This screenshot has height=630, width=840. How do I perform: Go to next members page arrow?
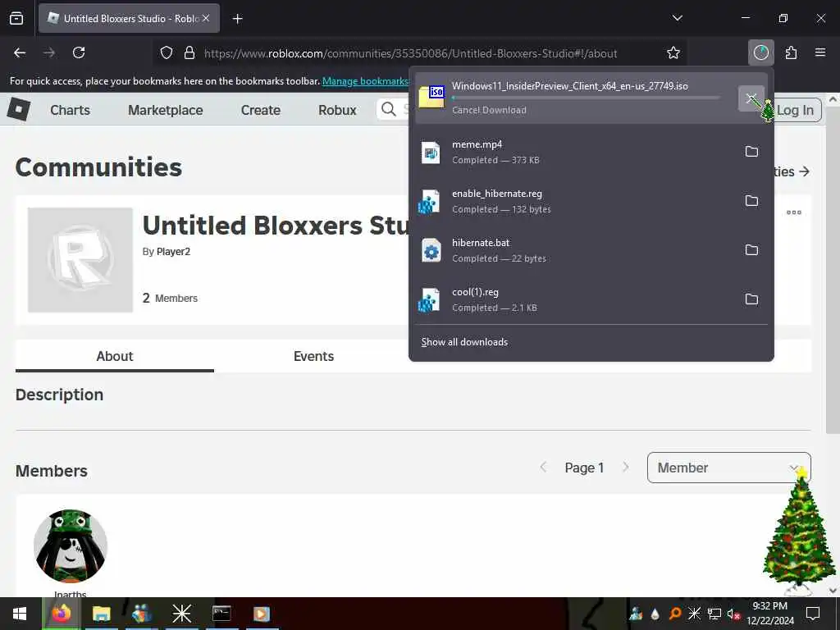click(x=626, y=467)
